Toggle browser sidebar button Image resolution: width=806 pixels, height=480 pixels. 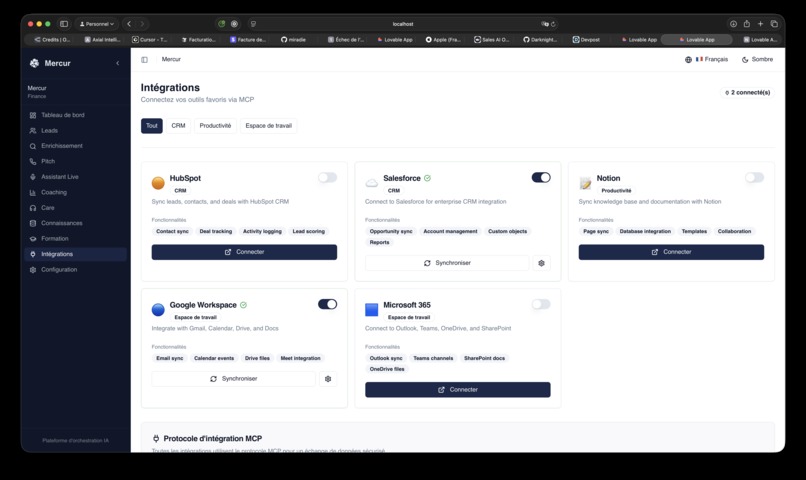point(64,24)
